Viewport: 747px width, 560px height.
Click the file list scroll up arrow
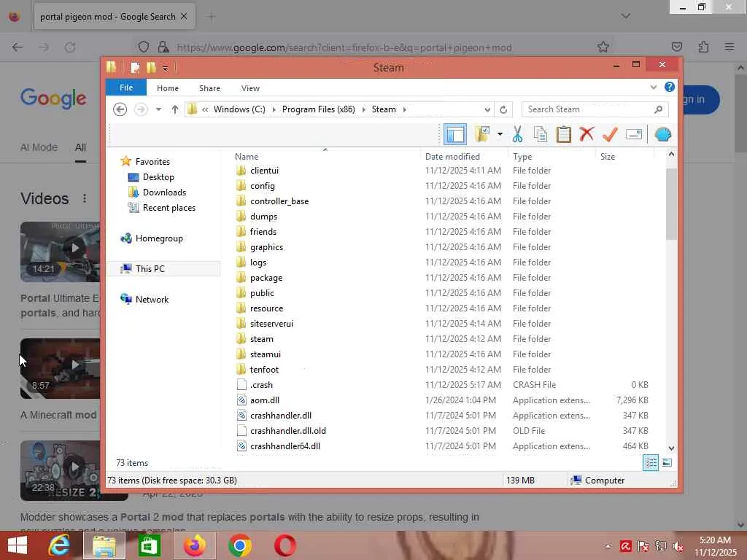coord(671,155)
